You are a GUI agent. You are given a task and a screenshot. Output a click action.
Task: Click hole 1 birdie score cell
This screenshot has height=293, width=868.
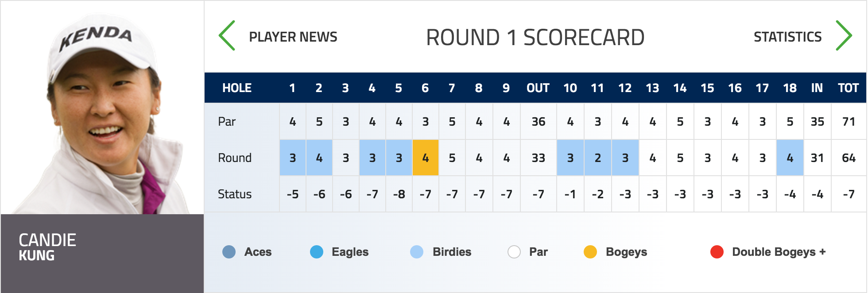point(293,158)
